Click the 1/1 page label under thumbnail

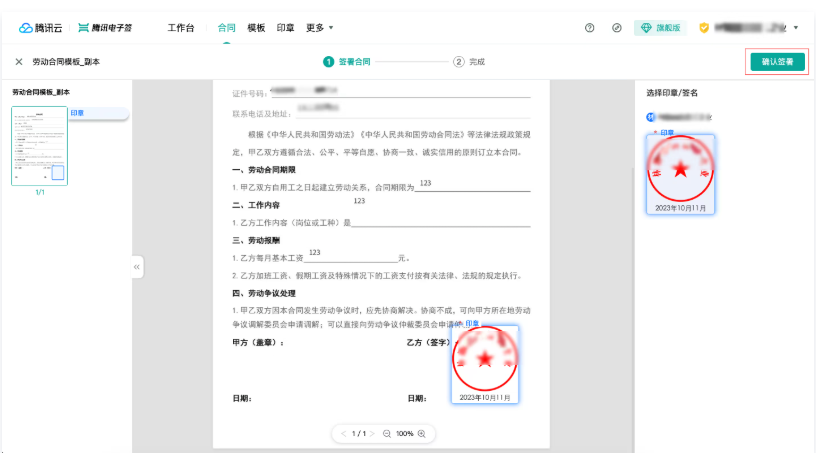tap(40, 192)
